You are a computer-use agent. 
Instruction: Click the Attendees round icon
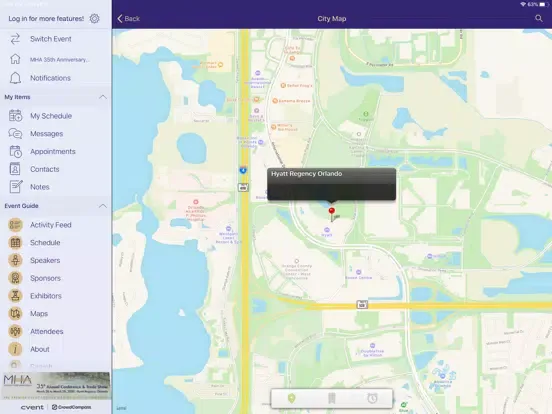[15, 331]
